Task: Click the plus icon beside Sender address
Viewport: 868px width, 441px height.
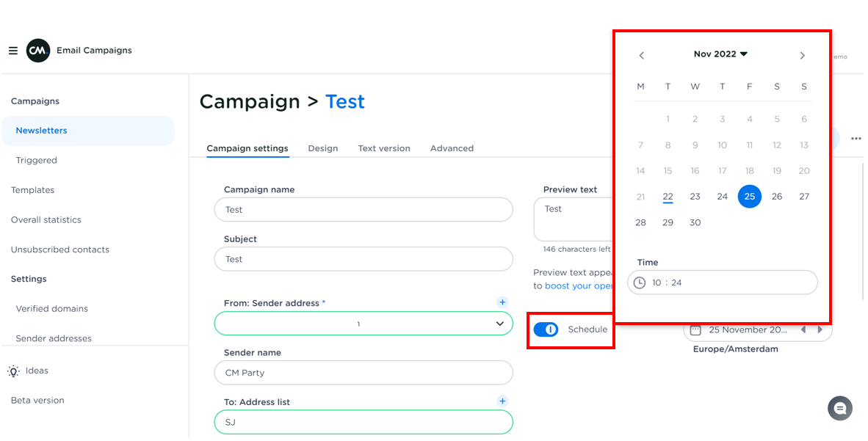Action: pyautogui.click(x=502, y=302)
